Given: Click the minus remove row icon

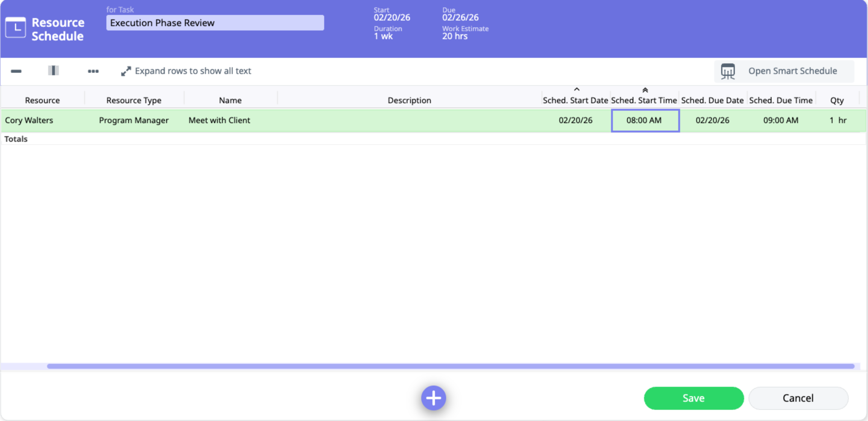Looking at the screenshot, I should [16, 71].
